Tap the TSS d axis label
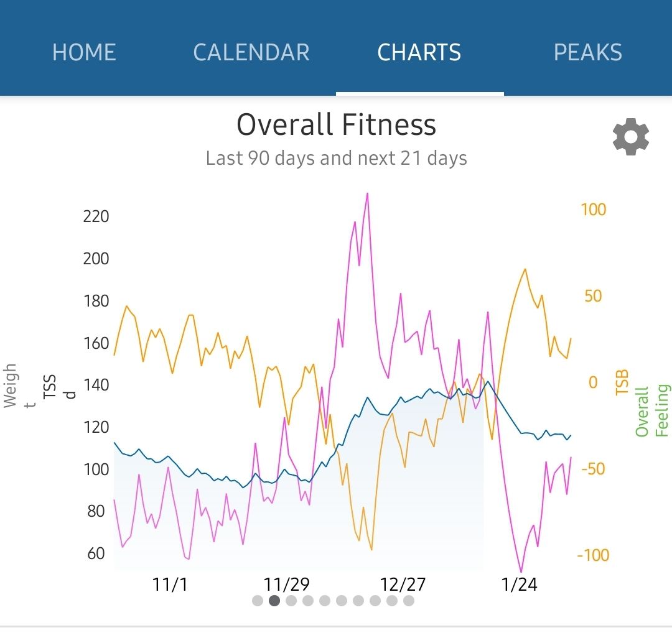This screenshot has height=638, width=672. [x=58, y=386]
